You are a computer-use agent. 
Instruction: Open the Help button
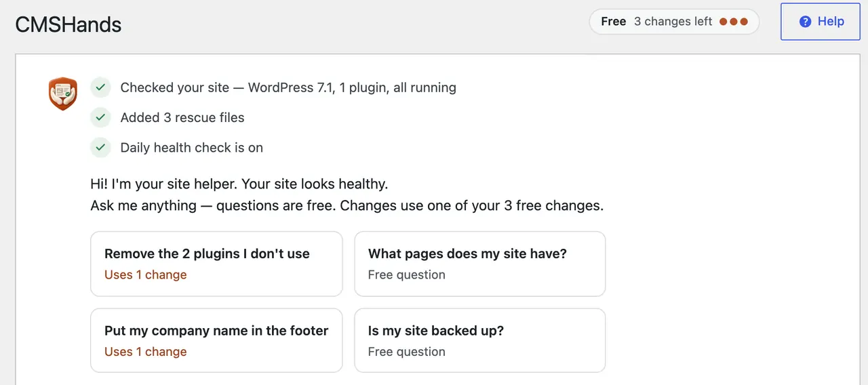point(821,22)
